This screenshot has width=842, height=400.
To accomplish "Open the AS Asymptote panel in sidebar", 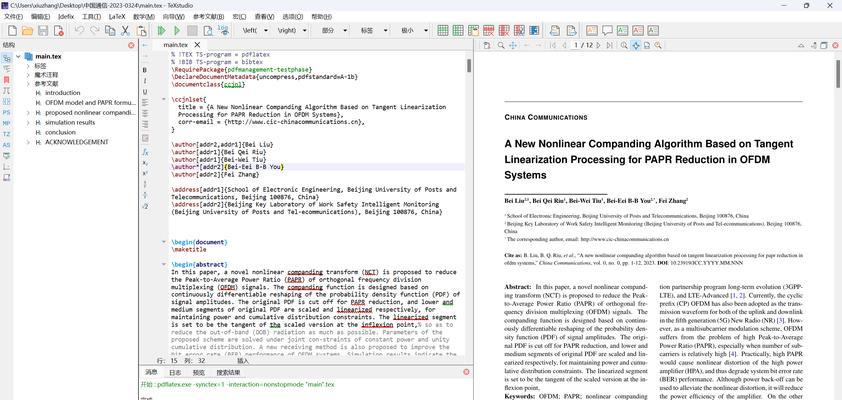I will [6, 144].
